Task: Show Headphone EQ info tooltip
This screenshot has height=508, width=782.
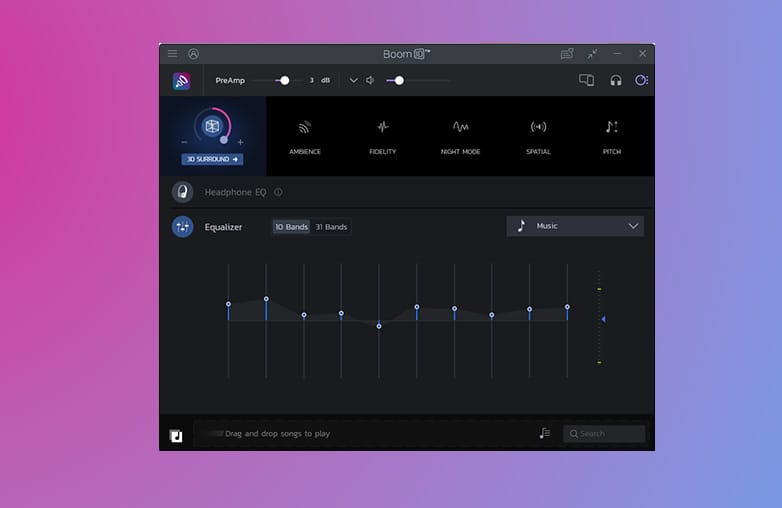Action: [x=278, y=192]
